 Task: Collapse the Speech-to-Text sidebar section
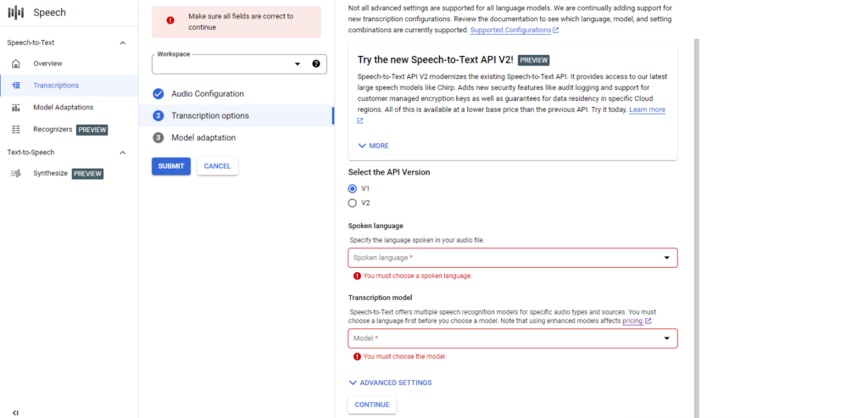coord(123,42)
